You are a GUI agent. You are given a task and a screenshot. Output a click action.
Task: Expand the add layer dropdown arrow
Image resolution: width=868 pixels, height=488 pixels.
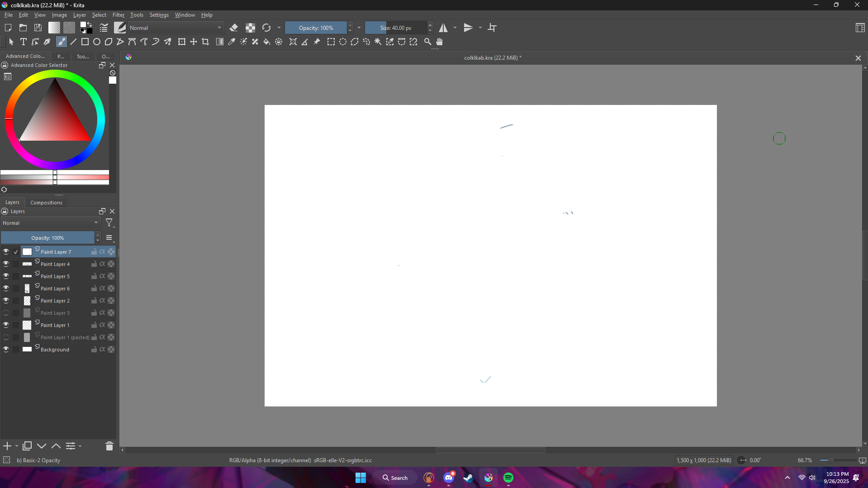pyautogui.click(x=17, y=446)
